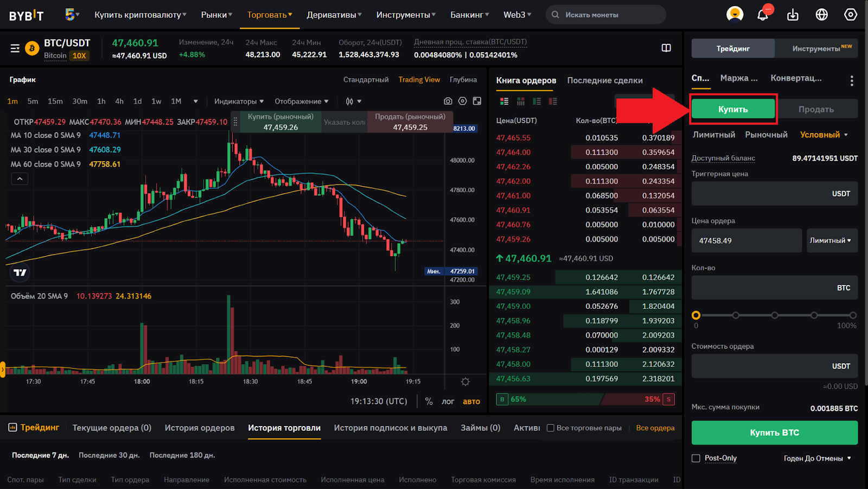
Task: Select the combined order book view icon
Action: coord(504,101)
